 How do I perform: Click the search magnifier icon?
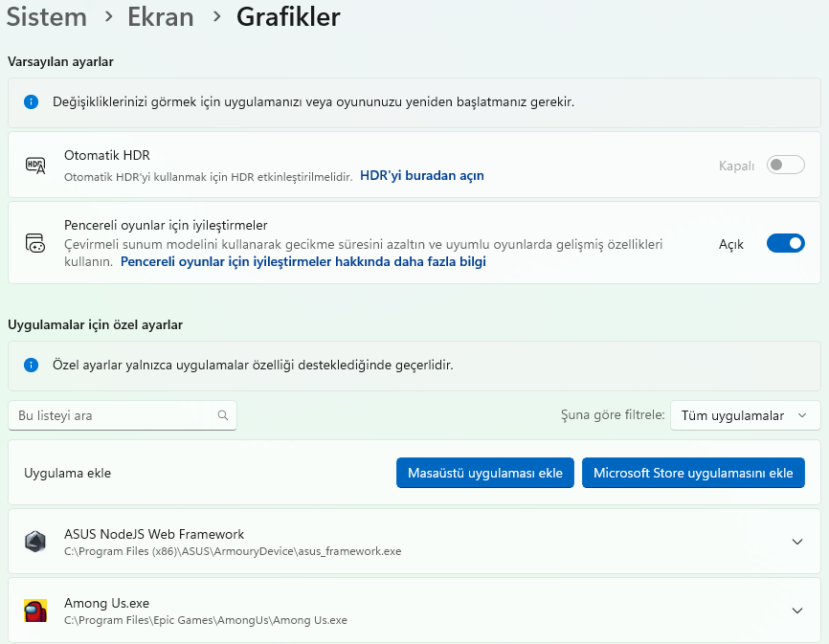pos(223,415)
